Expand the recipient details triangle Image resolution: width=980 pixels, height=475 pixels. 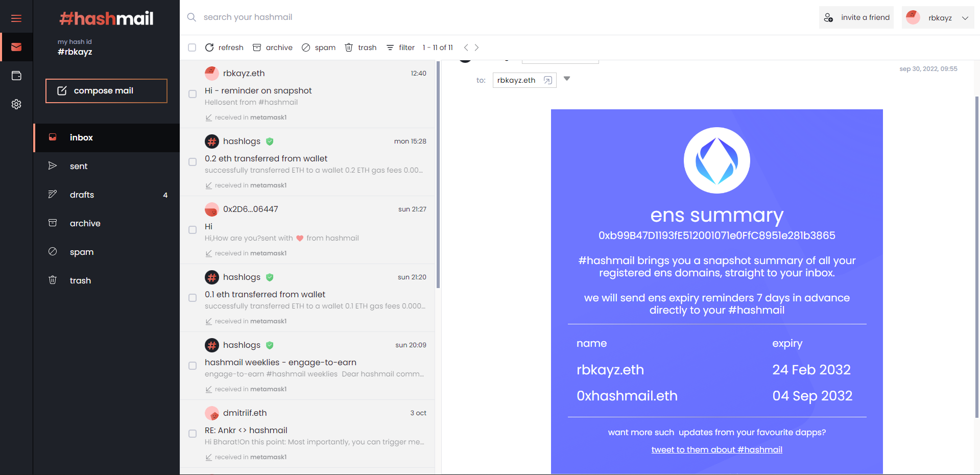pos(567,79)
